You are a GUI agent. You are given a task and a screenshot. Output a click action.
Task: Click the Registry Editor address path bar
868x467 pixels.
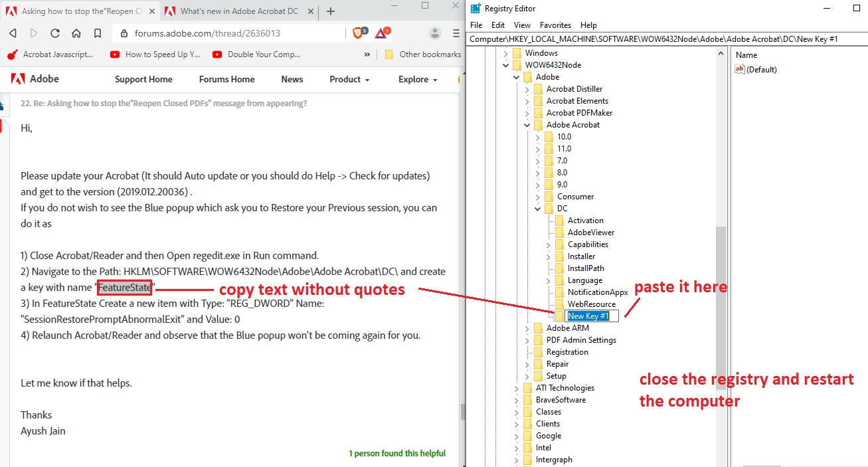[667, 39]
